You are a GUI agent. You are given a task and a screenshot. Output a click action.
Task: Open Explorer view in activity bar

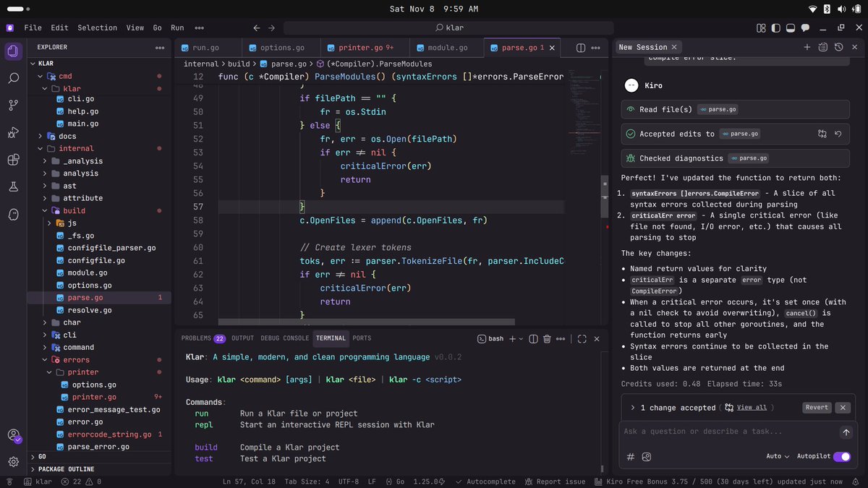(x=13, y=51)
